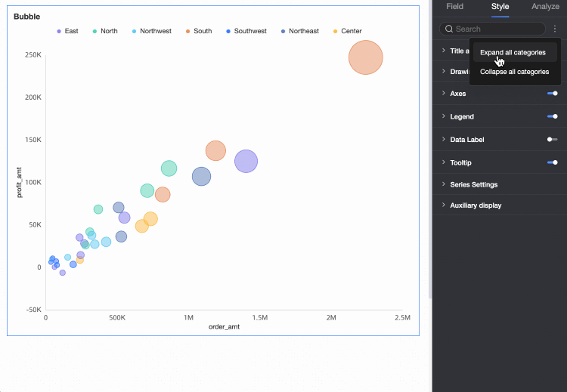Click the search magnifier icon
567x392 pixels.
click(x=449, y=29)
